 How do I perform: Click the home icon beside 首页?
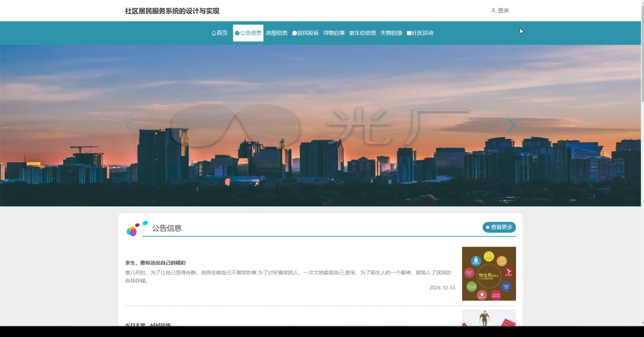click(x=214, y=33)
